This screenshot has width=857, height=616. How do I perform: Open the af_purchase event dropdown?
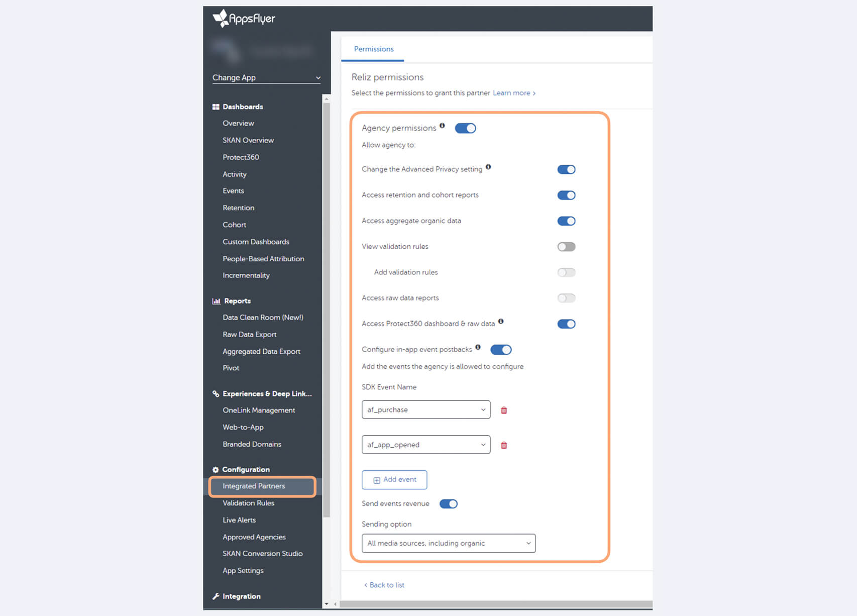pos(426,410)
